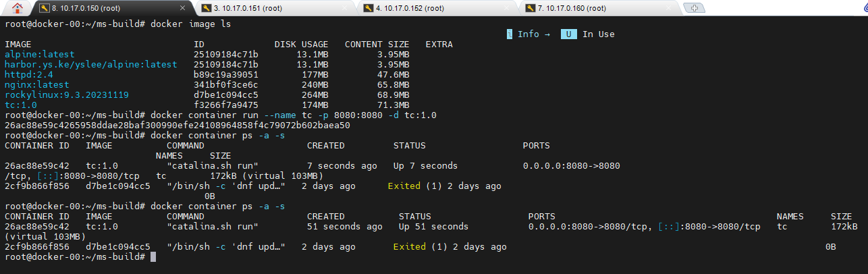Click 'Up 7 seconds' status text
The image size is (868, 274).
tap(426, 165)
